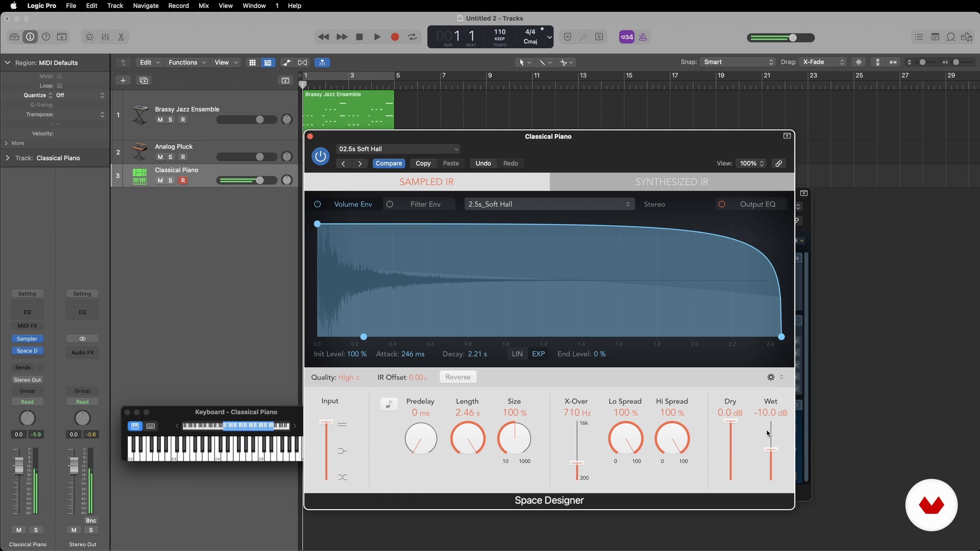Toggle record enable on Classical Piano track
This screenshot has width=980, height=551.
pos(183,181)
